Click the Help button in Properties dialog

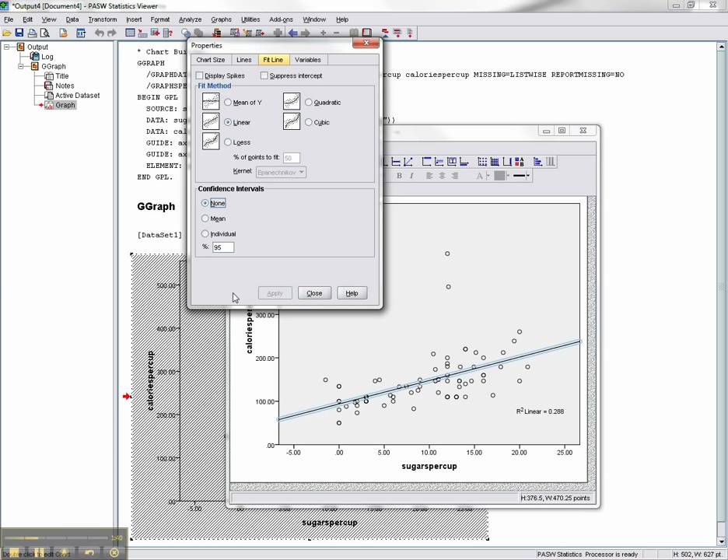point(352,293)
